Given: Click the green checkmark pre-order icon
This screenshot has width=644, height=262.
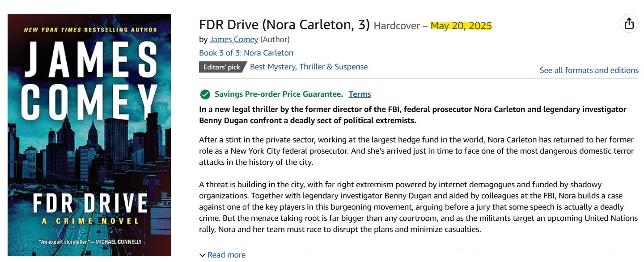Looking at the screenshot, I should pos(205,94).
